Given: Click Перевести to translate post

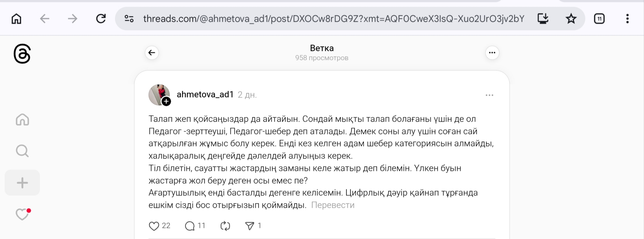Looking at the screenshot, I should tap(332, 205).
